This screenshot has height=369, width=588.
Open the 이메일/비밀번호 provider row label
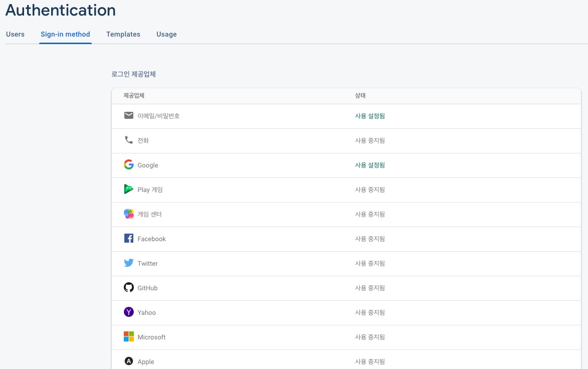coord(158,116)
